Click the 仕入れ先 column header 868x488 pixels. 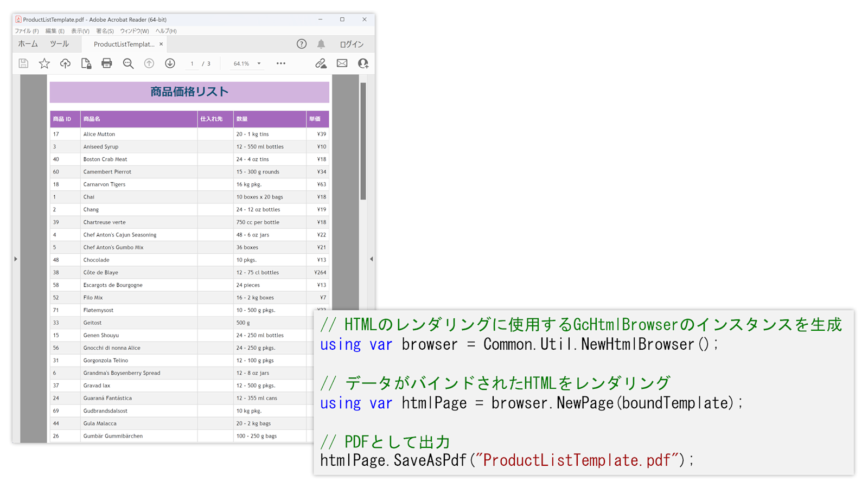[x=215, y=119]
